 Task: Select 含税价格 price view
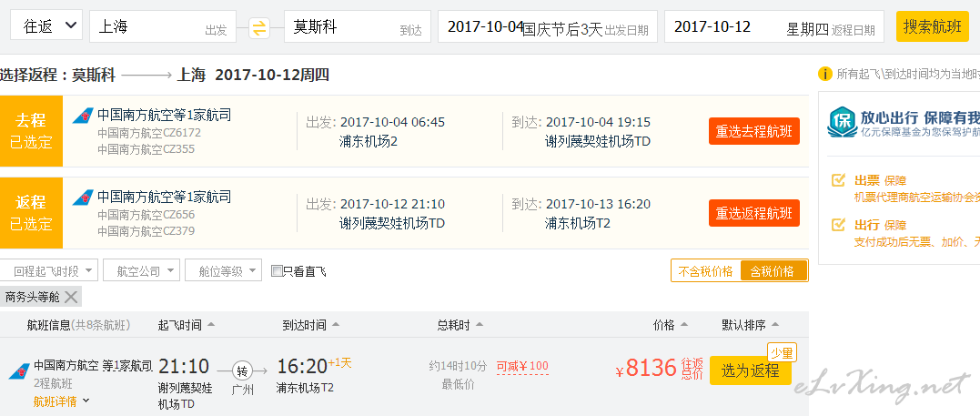[773, 271]
